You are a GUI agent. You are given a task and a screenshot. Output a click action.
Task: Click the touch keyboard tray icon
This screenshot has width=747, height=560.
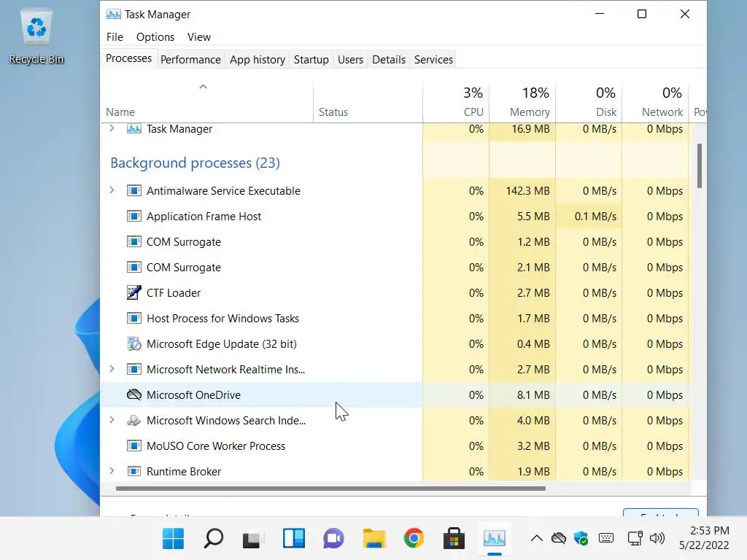[x=606, y=538]
